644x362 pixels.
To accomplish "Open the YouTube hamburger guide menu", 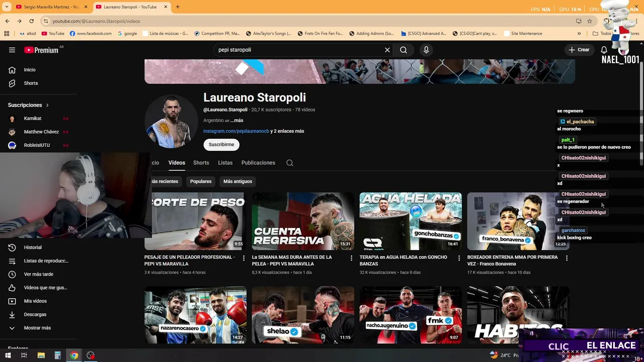I will coord(12,50).
